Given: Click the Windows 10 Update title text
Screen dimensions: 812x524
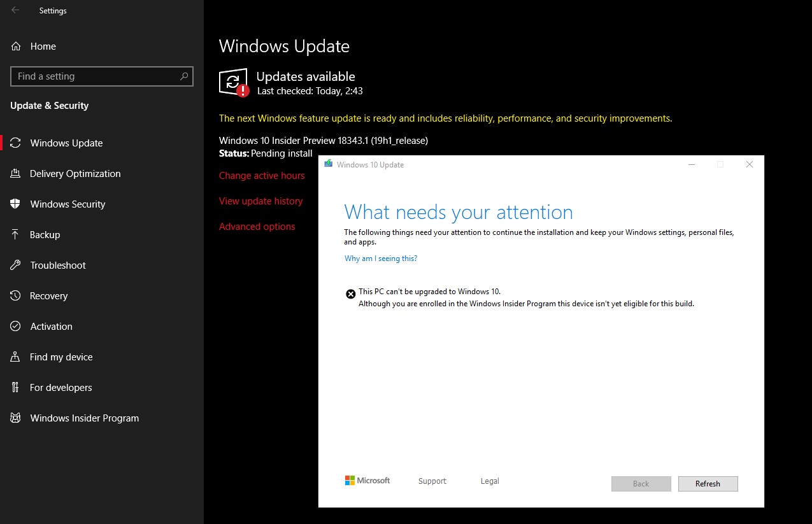Looking at the screenshot, I should pyautogui.click(x=371, y=165).
